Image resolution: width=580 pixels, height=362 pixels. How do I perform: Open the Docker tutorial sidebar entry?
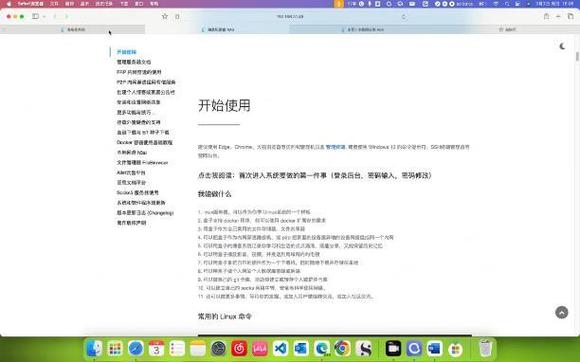[x=145, y=142]
